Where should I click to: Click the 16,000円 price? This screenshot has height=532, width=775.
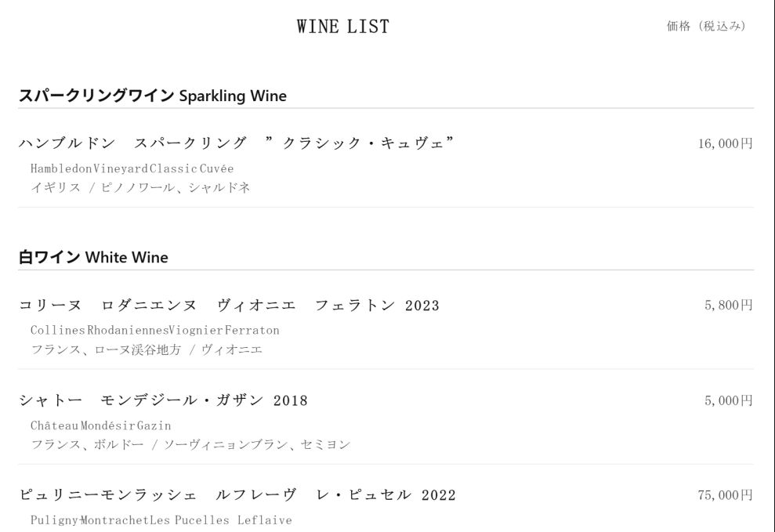(725, 143)
